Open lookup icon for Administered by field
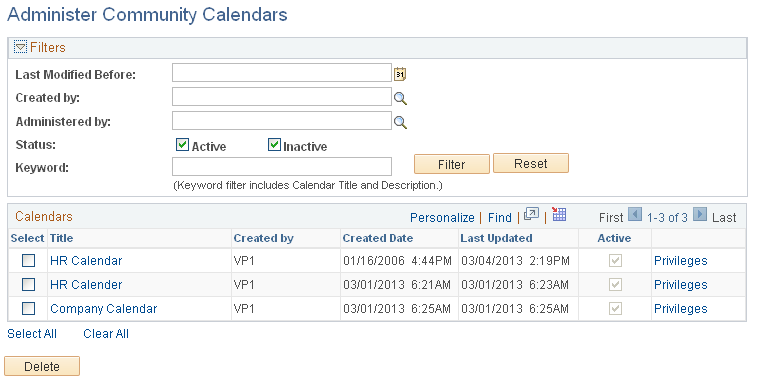 pyautogui.click(x=400, y=122)
